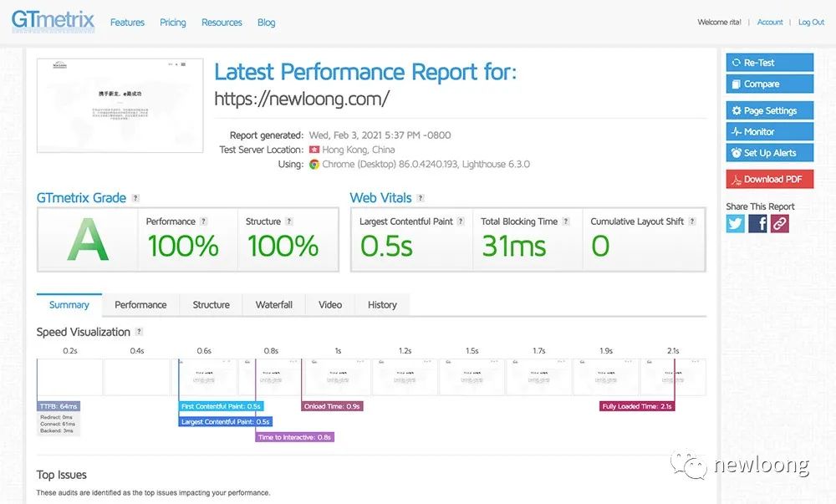Click the Log Out link
Screen dimensions: 836x504
811,23
